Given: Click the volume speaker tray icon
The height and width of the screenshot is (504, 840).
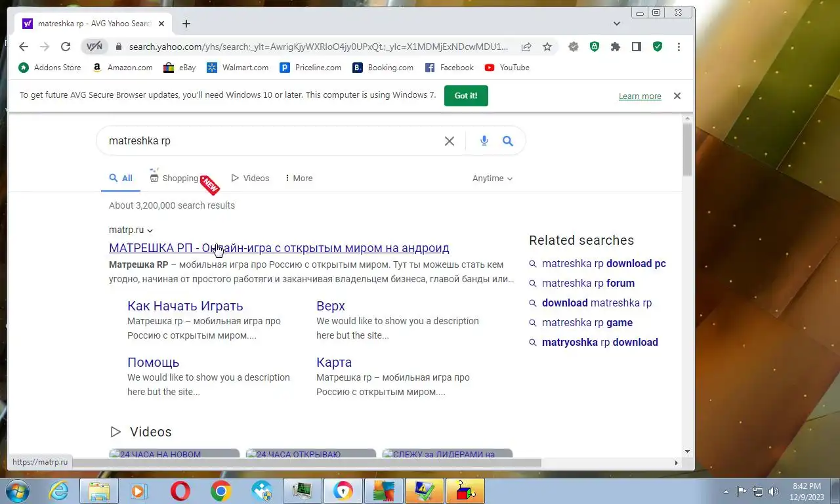Looking at the screenshot, I should [774, 491].
